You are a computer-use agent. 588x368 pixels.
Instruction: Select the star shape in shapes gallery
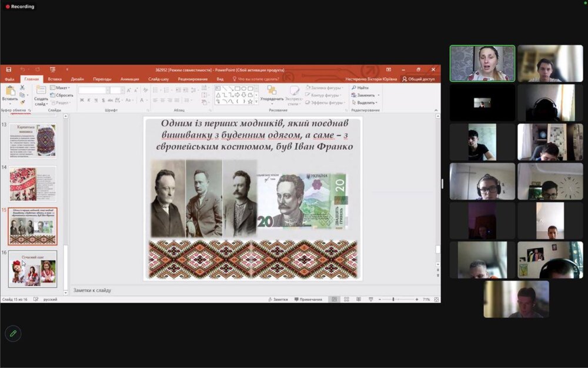coord(250,101)
